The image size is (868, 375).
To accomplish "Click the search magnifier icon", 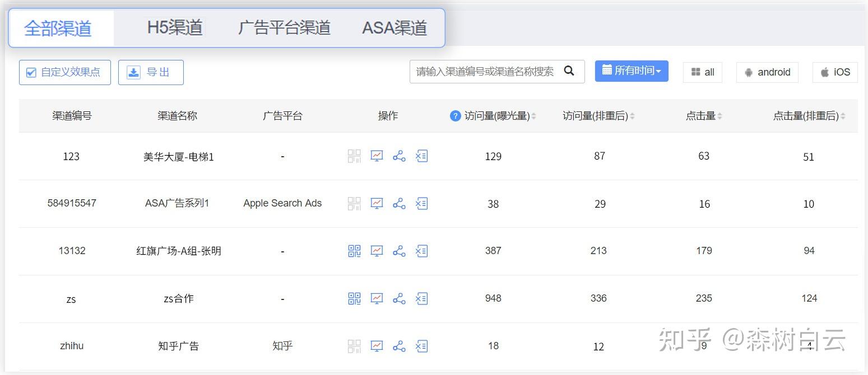I will [569, 72].
